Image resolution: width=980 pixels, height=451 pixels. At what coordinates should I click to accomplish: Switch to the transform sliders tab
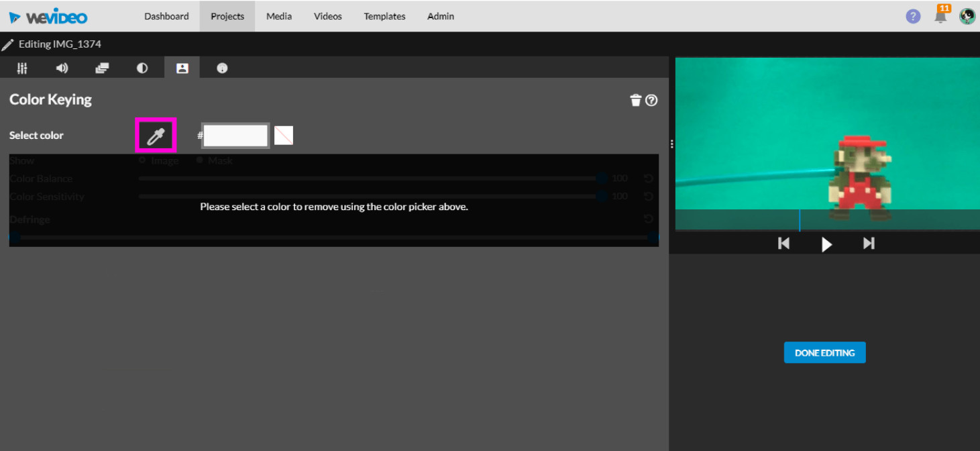[22, 68]
